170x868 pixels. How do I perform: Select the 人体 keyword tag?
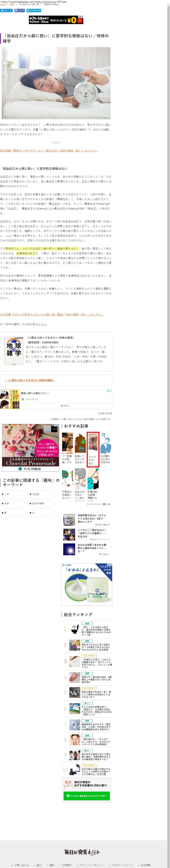[14, 494]
